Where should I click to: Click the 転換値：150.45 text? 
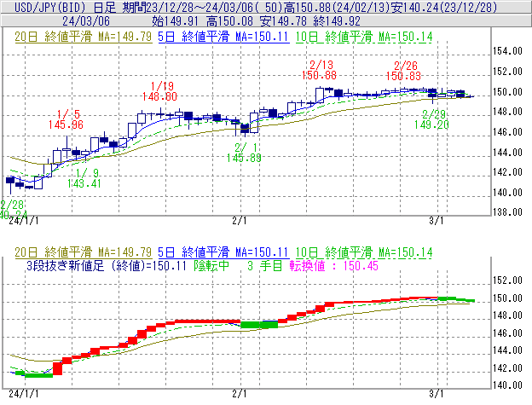[x=334, y=265]
